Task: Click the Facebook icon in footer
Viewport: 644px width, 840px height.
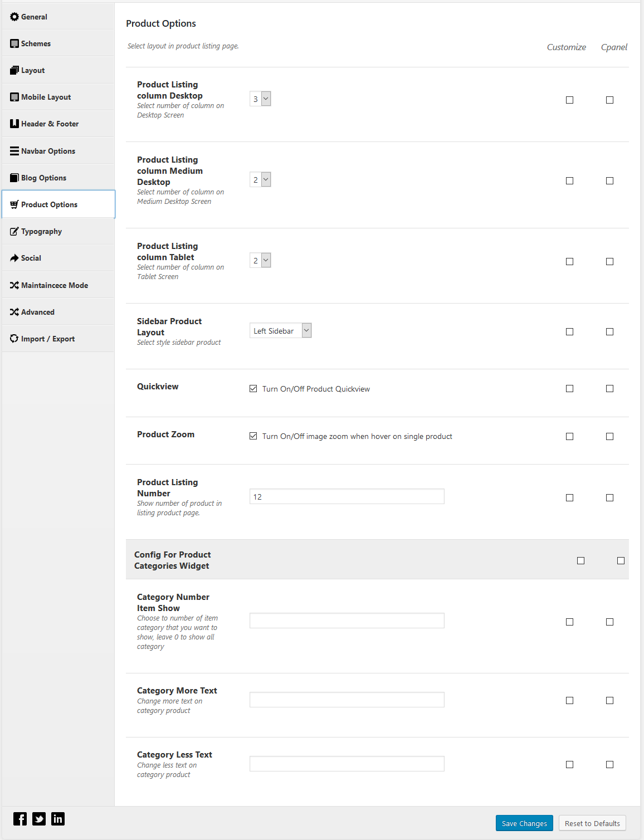Action: click(x=20, y=819)
